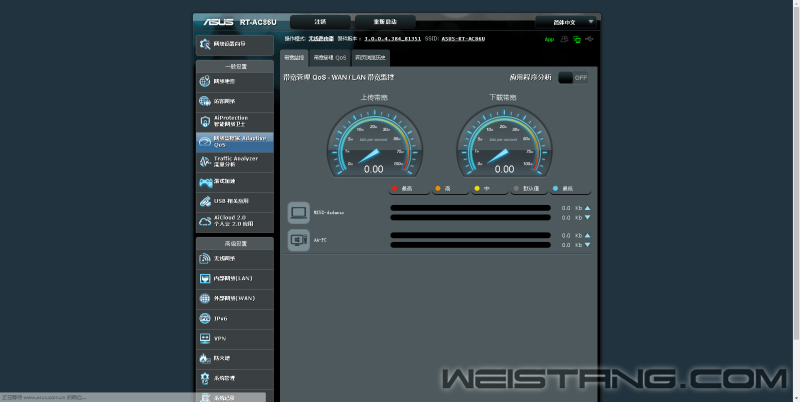Click the upload bandwidth speed gauge
800x402 pixels.
pos(374,141)
